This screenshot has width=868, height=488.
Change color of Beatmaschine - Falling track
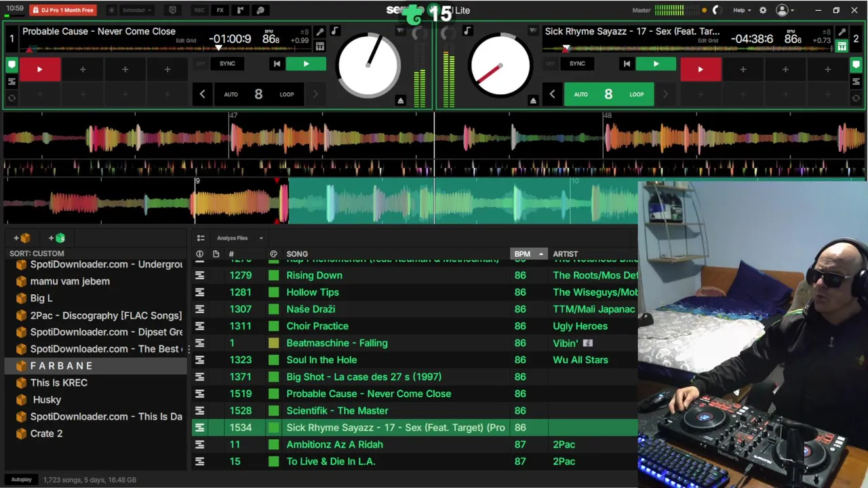tap(273, 343)
